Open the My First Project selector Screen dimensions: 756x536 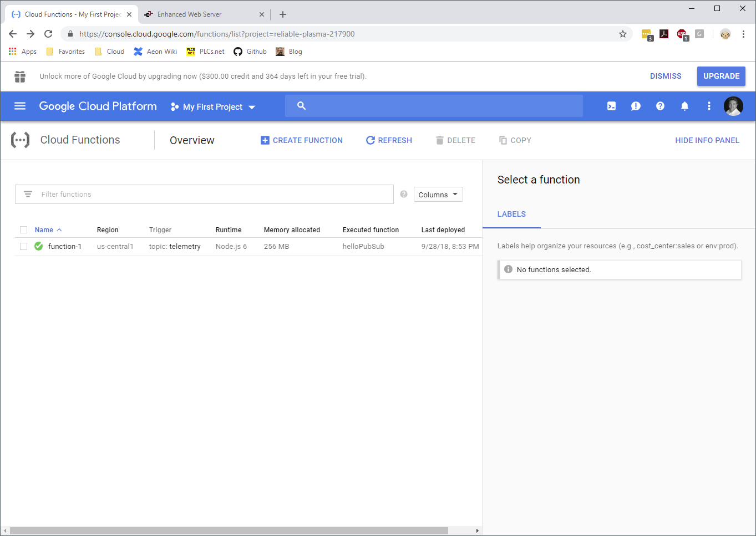pyautogui.click(x=213, y=106)
